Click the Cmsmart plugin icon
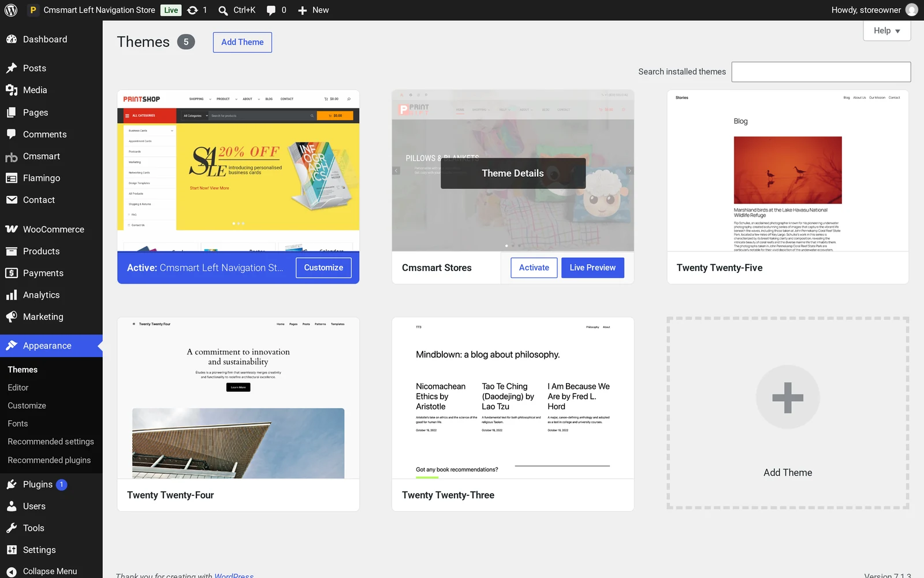924x578 pixels. 12,157
